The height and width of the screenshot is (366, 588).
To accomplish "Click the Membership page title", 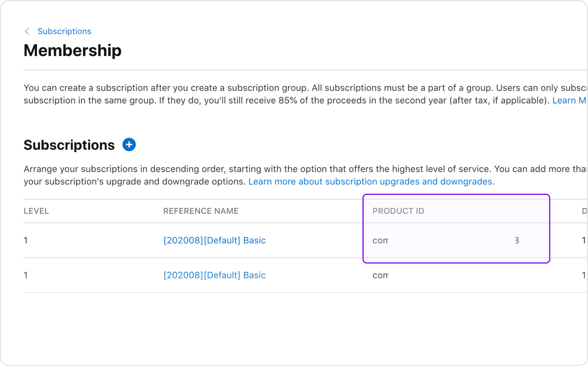I will pyautogui.click(x=72, y=51).
